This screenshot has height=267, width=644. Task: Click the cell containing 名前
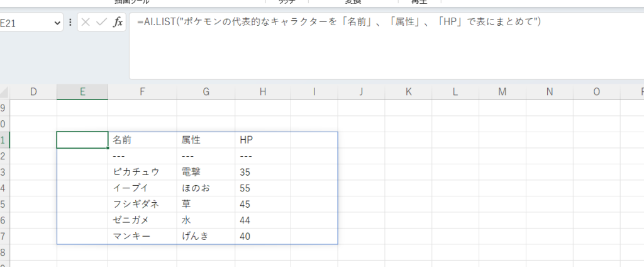[142, 140]
